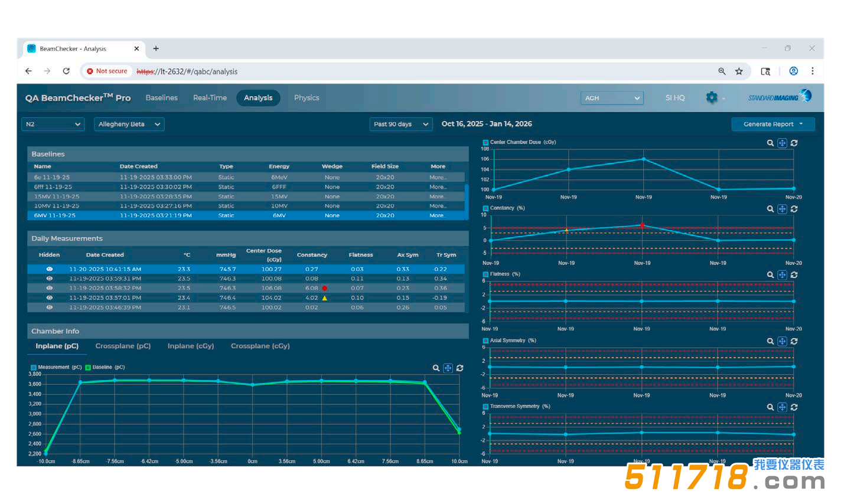The image size is (841, 504).
Task: Expand the Allegheny Beta dropdown
Action: (129, 124)
